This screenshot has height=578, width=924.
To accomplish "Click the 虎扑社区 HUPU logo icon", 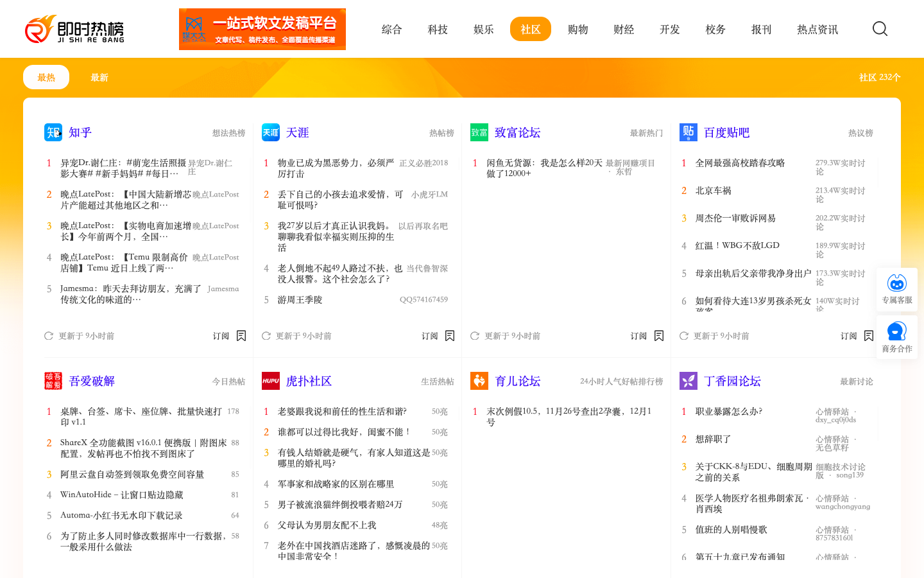I will point(271,381).
